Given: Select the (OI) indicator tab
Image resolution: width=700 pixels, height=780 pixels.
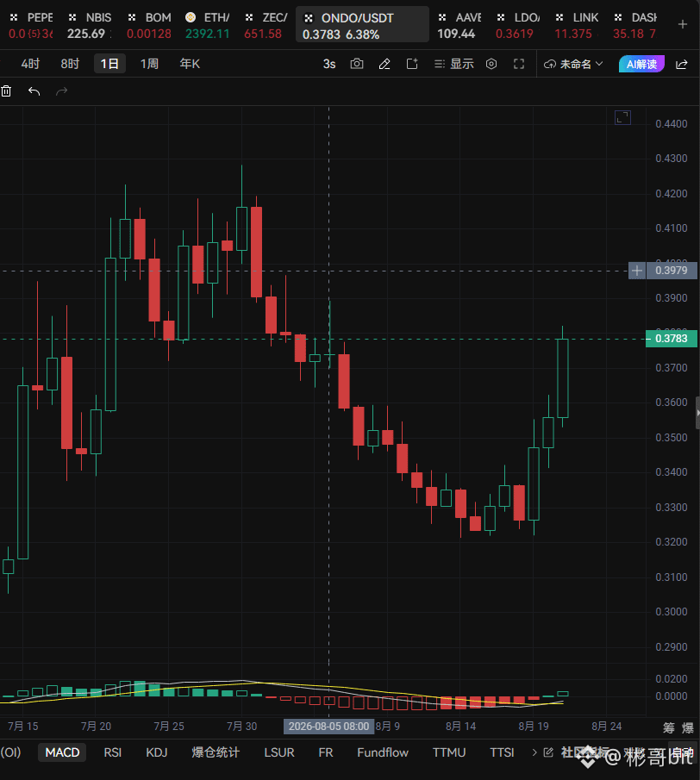Looking at the screenshot, I should (x=10, y=752).
